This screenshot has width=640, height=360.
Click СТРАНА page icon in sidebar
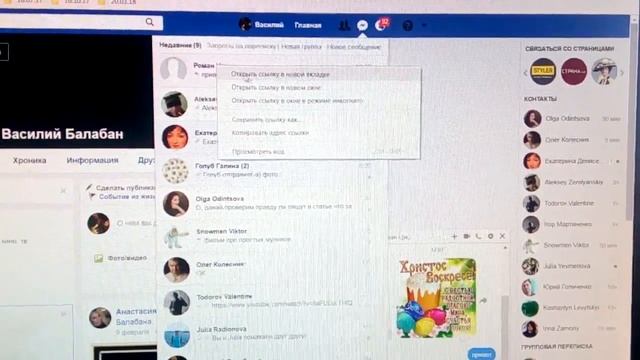(573, 71)
